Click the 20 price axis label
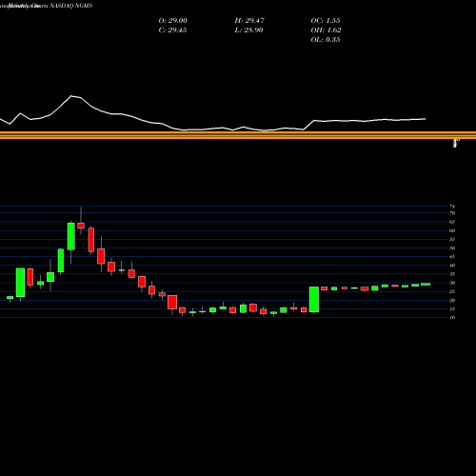The height and width of the screenshot is (476, 476). 452,300
